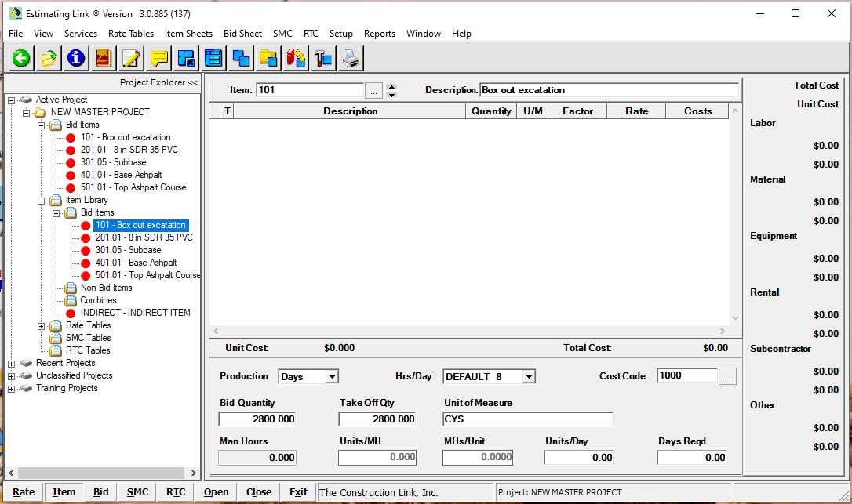Image resolution: width=852 pixels, height=504 pixels.
Task: Open notes using the yellow comment icon
Action: (158, 58)
